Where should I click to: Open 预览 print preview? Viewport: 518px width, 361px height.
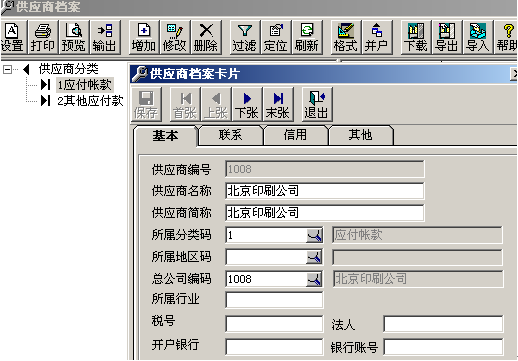pos(74,37)
